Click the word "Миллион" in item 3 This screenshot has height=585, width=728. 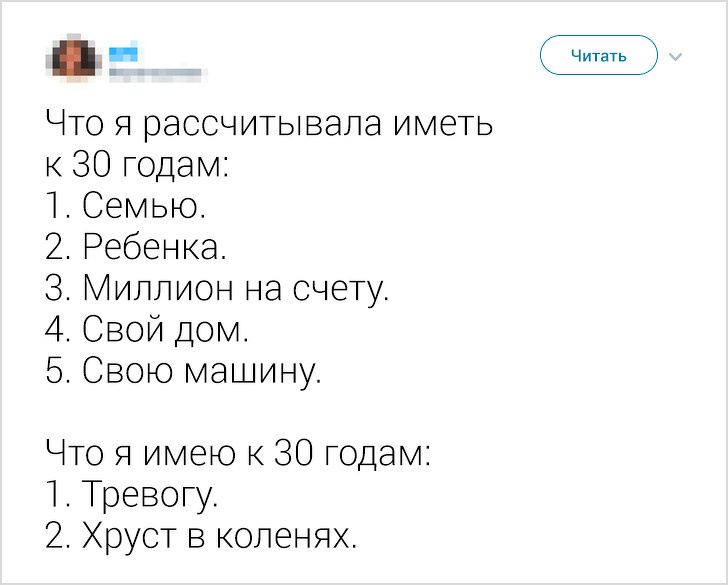point(154,290)
